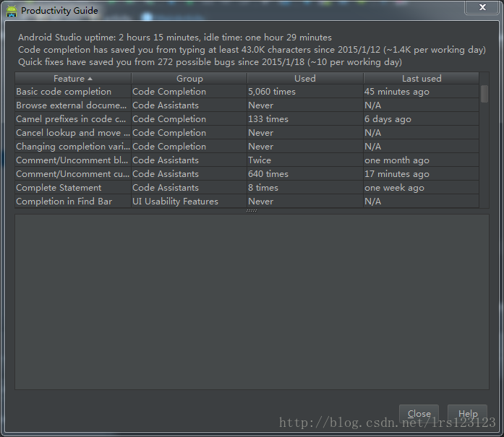Click the Code completion saved characters line
The height and width of the screenshot is (437, 504).
252,50
